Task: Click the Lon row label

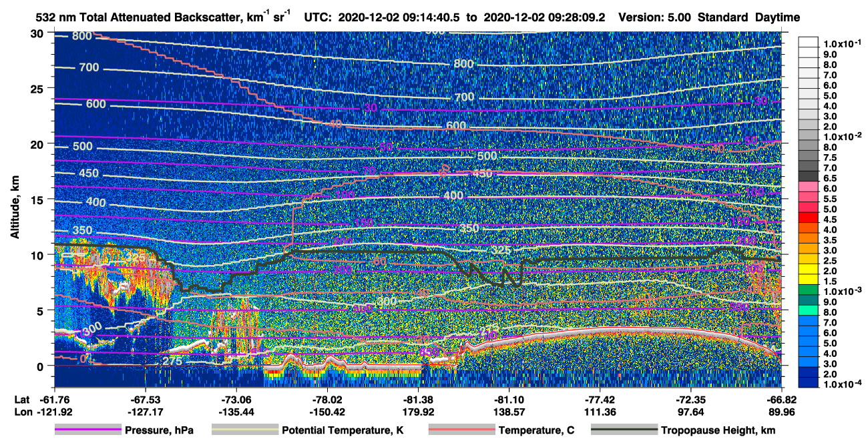Action: coord(23,412)
